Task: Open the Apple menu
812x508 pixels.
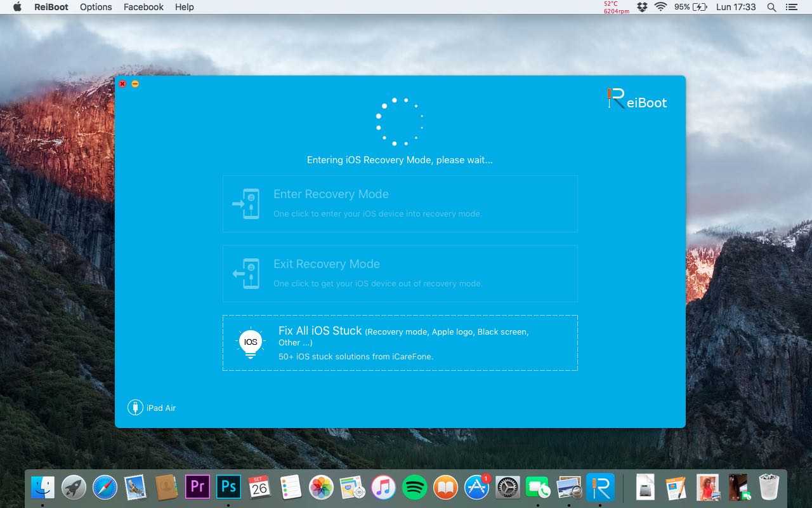Action: (17, 7)
